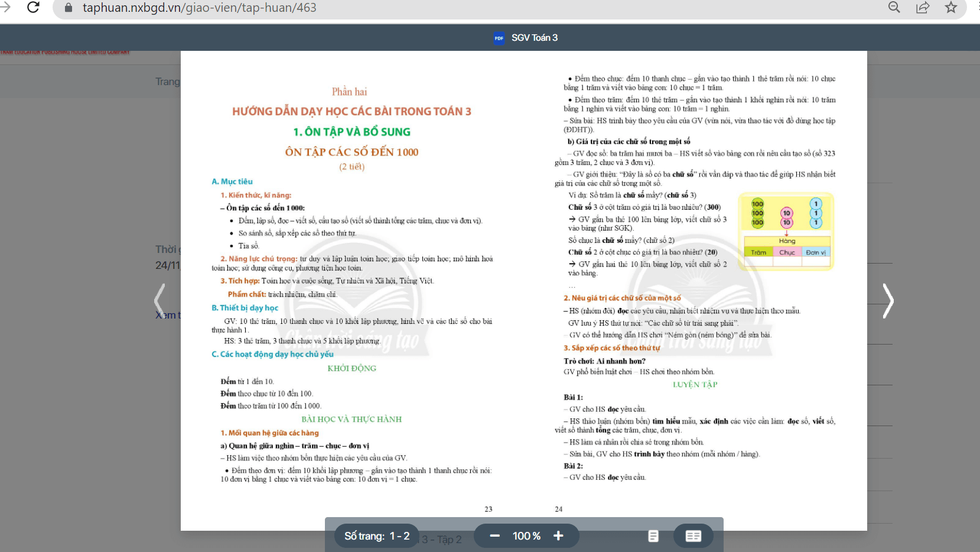
Task: Bookmark this page with the star icon
Action: point(951,7)
